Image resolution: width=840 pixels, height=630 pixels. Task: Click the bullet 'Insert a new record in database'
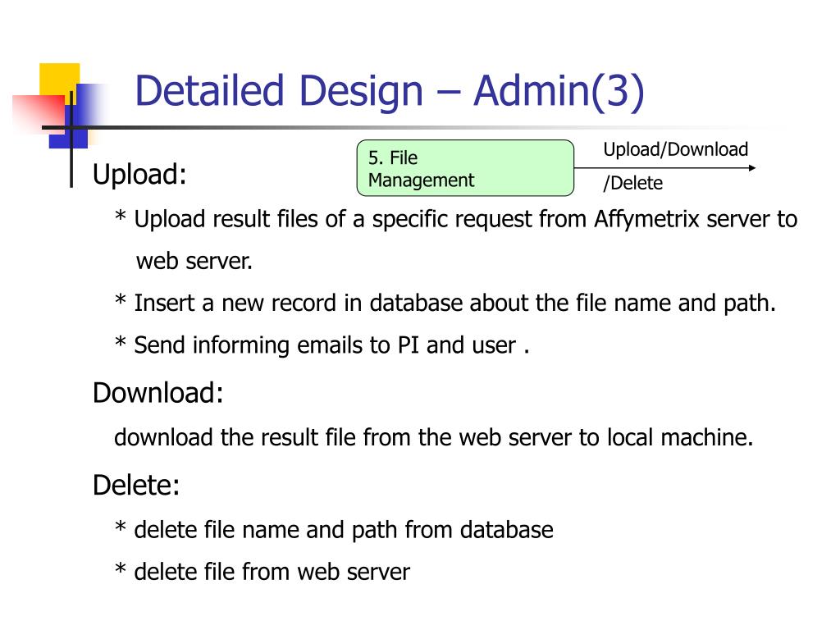pos(445,304)
